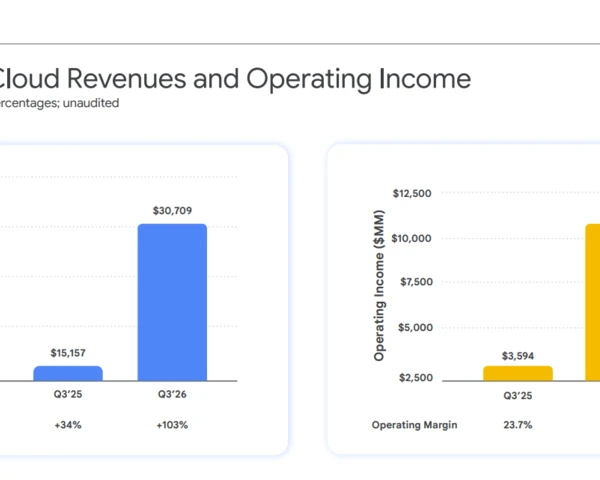The image size is (600, 480).
Task: Select the $15,157 revenue value label
Action: pyautogui.click(x=68, y=353)
